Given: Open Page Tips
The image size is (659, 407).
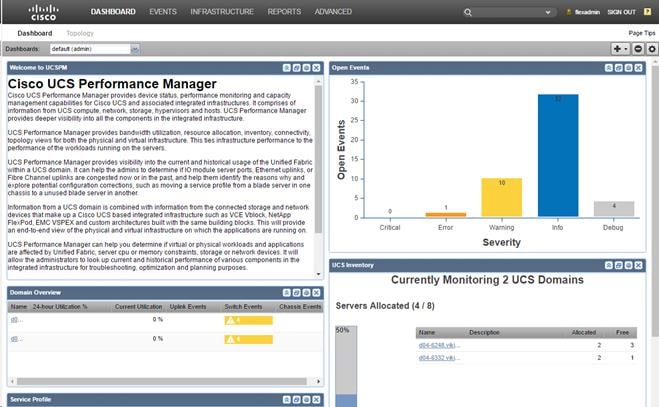Looking at the screenshot, I should pyautogui.click(x=642, y=33).
